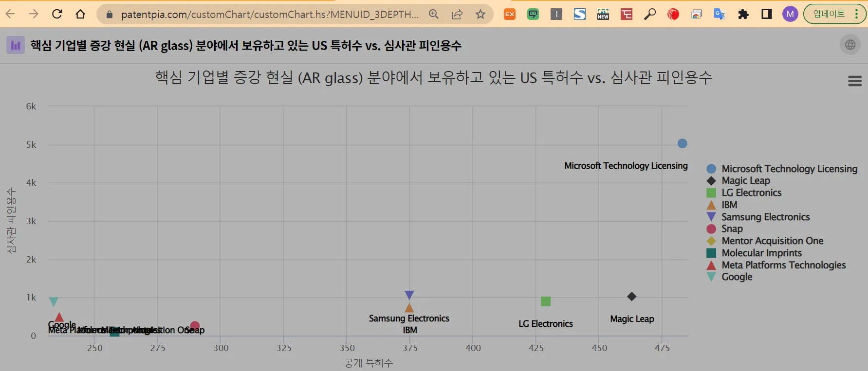Screen dimensions: 868x371
Task: Click the site lock security icon
Action: (110, 15)
